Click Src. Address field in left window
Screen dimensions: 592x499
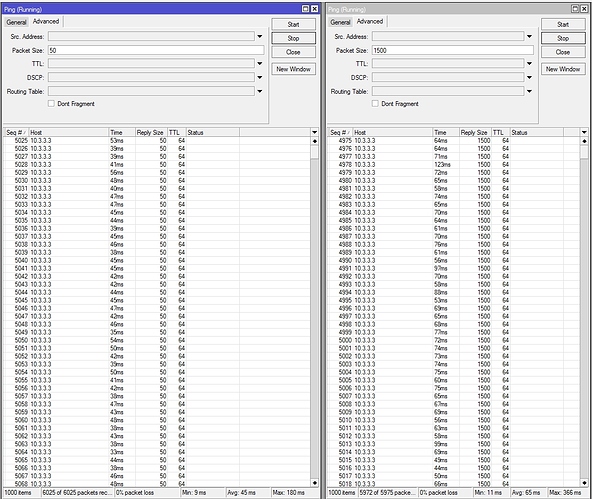click(151, 37)
